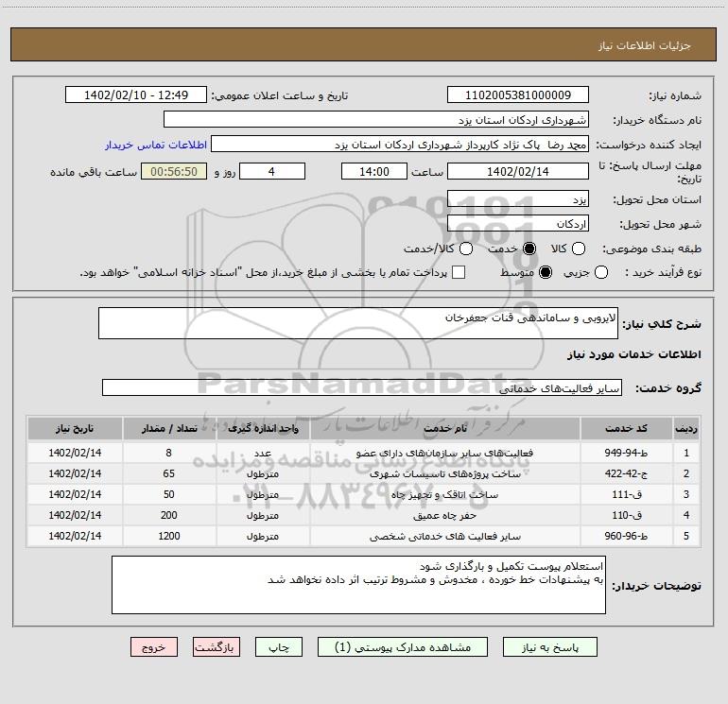Click the need number field 1102005381000009
Image resolution: width=728 pixels, height=704 pixels.
[518, 94]
